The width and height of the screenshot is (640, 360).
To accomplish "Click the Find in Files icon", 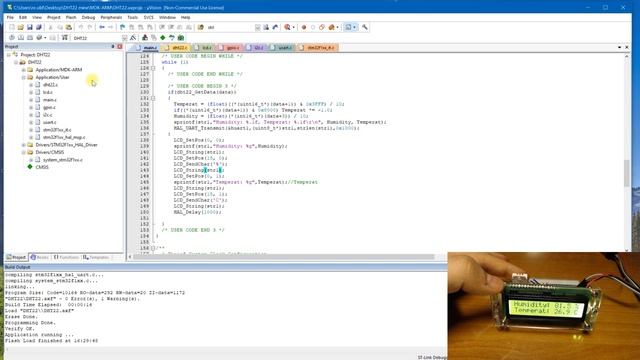I will click(201, 27).
